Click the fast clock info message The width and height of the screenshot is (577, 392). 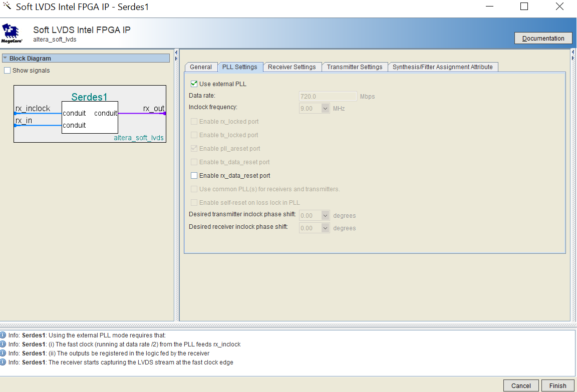click(x=125, y=344)
